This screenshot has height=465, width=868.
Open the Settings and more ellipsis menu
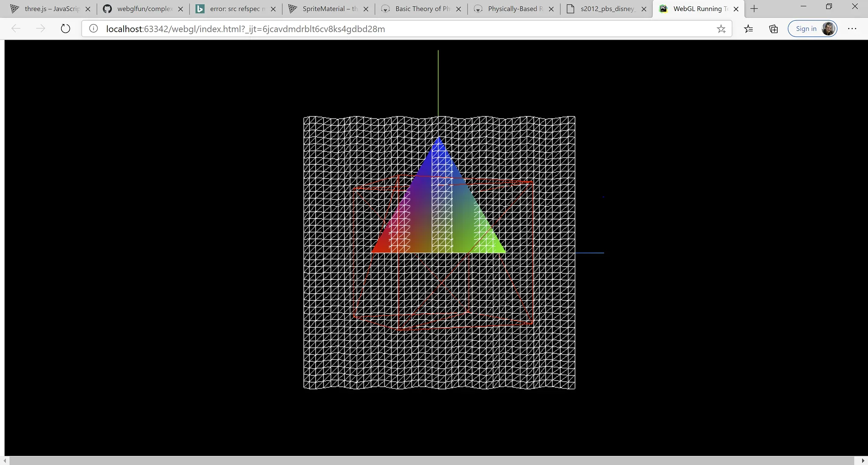[x=852, y=29]
